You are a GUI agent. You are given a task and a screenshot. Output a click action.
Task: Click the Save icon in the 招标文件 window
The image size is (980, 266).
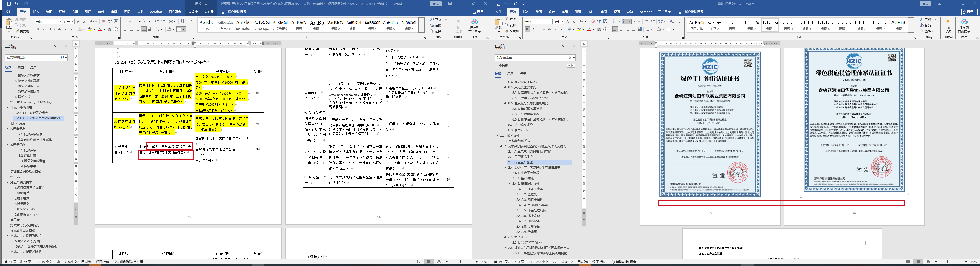(x=9, y=4)
